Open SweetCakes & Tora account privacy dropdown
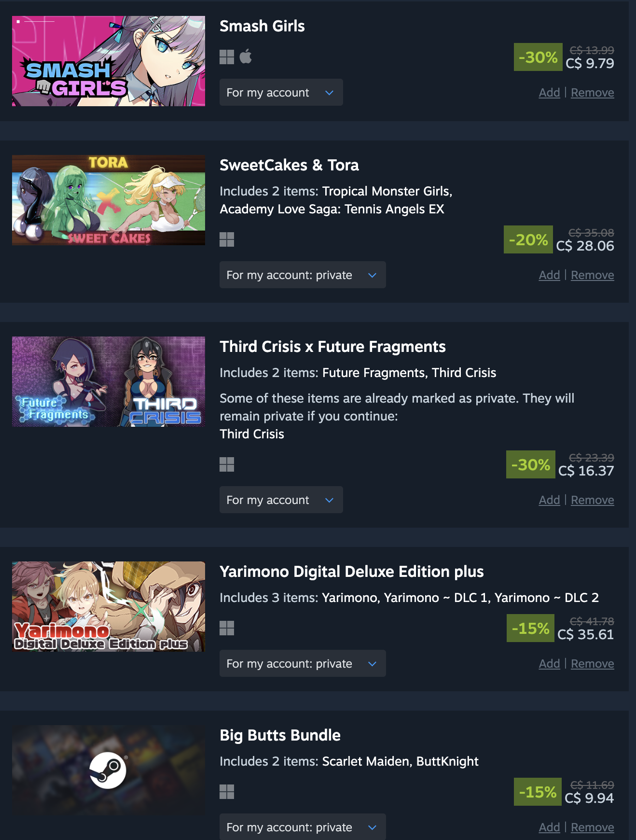Screen dimensions: 636x840 pos(303,275)
